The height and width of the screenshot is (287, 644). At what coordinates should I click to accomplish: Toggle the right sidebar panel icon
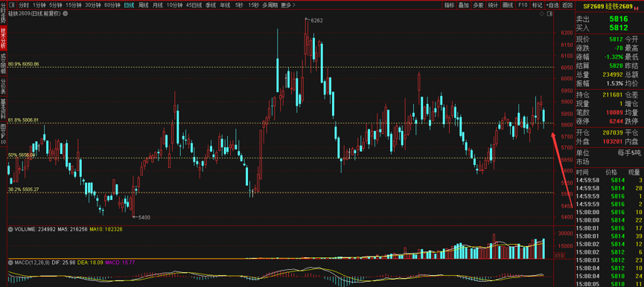coord(549,13)
